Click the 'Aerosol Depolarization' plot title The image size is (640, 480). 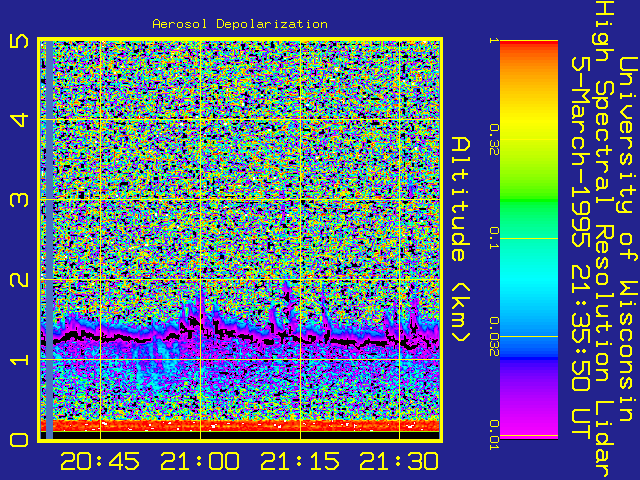click(x=240, y=24)
